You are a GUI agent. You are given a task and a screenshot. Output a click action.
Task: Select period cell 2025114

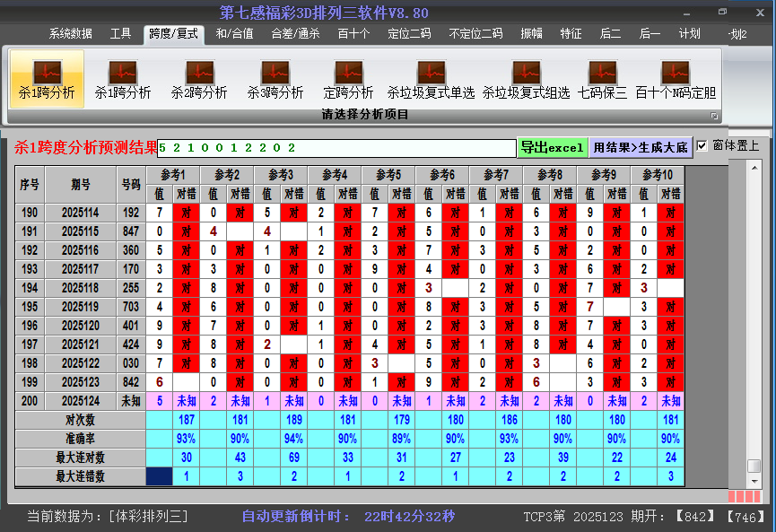81,213
